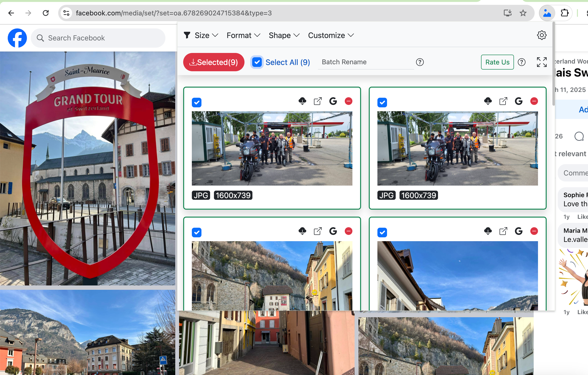Click the filter funnel icon

point(187,35)
